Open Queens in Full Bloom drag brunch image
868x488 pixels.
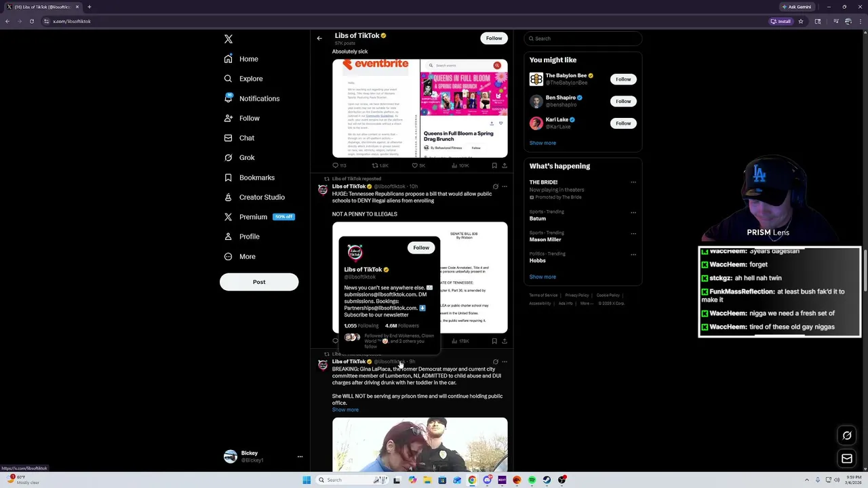click(464, 108)
